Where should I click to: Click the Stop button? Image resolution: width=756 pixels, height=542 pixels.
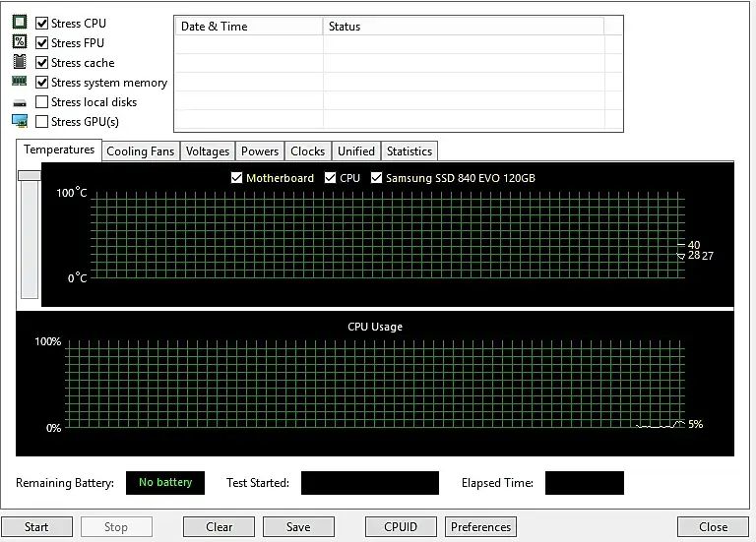pos(116,527)
